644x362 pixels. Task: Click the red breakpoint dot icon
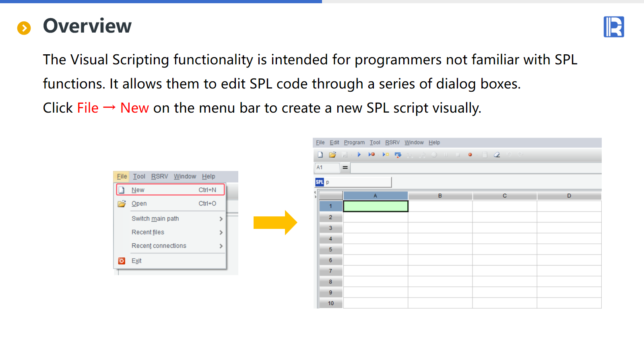pos(470,155)
